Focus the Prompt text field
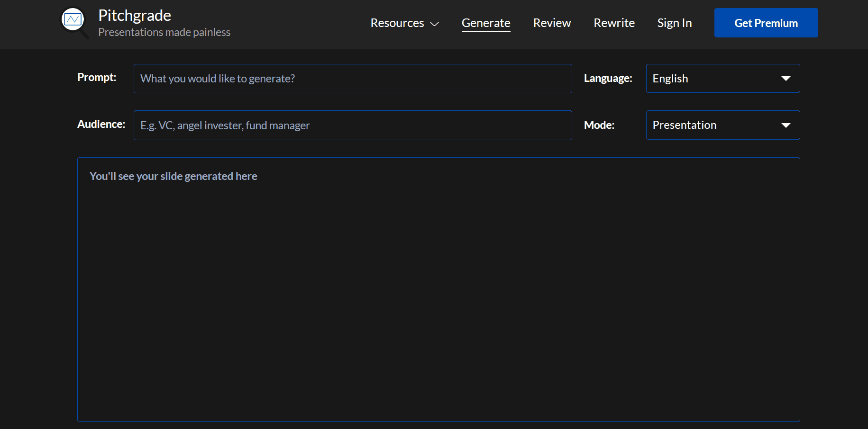This screenshot has width=868, height=429. pyautogui.click(x=352, y=79)
